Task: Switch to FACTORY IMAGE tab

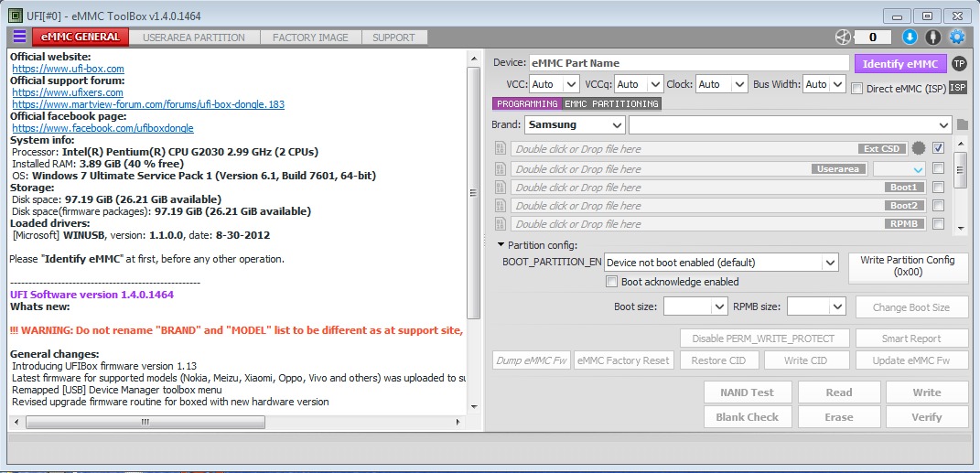Action: [x=310, y=38]
